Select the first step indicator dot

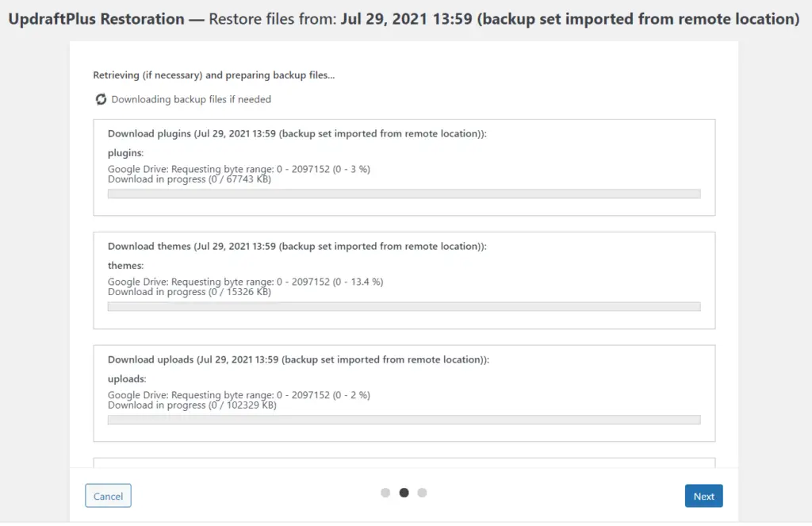click(385, 493)
